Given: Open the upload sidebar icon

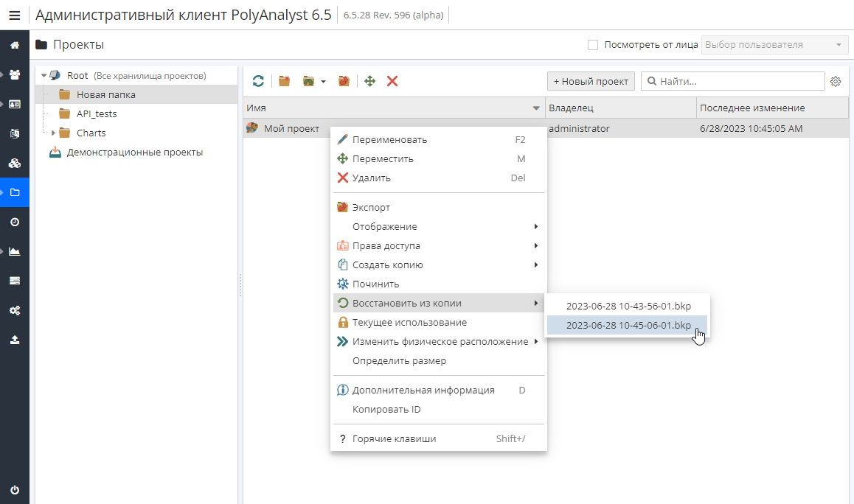Looking at the screenshot, I should (15, 340).
